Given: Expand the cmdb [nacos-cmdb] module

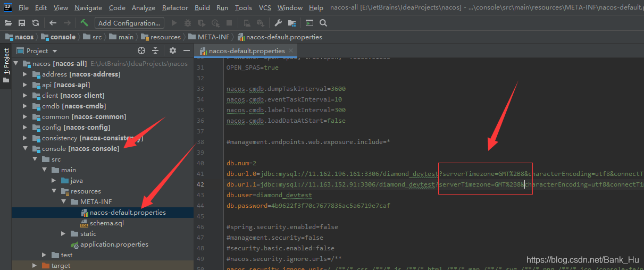Looking at the screenshot, I should pos(25,106).
